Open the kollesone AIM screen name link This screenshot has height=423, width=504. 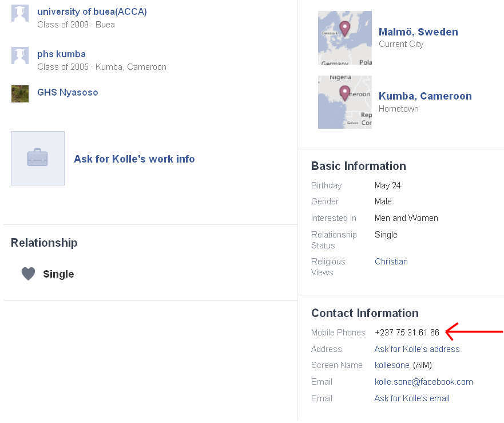[392, 365]
